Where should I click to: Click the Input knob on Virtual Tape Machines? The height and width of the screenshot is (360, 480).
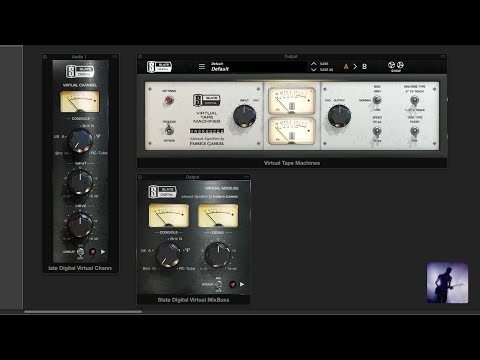click(244, 116)
